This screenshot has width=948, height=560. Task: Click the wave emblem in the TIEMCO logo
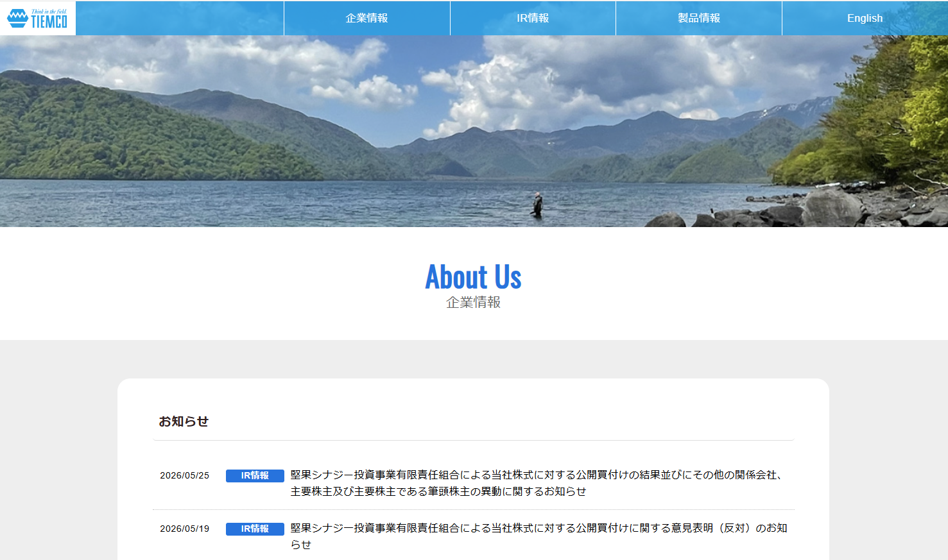tap(17, 19)
